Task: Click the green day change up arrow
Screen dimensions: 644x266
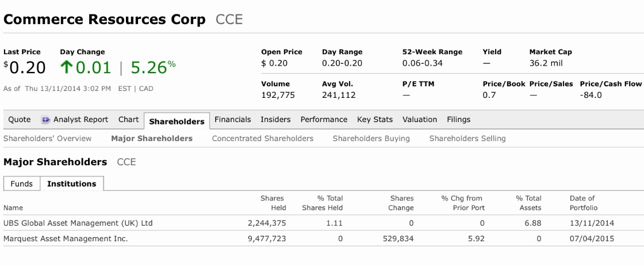Action: pyautogui.click(x=67, y=67)
